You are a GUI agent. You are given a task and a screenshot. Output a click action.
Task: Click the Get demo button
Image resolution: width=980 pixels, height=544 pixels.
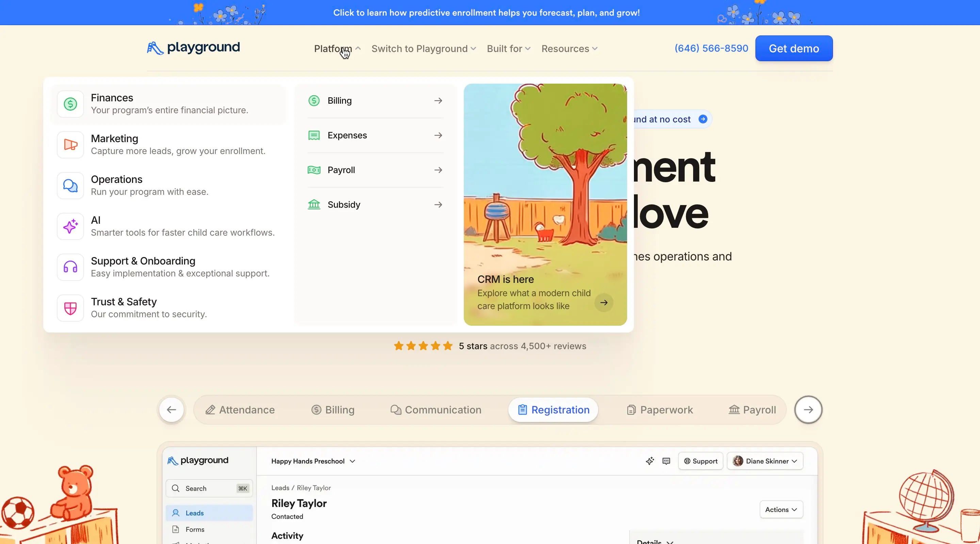(794, 48)
